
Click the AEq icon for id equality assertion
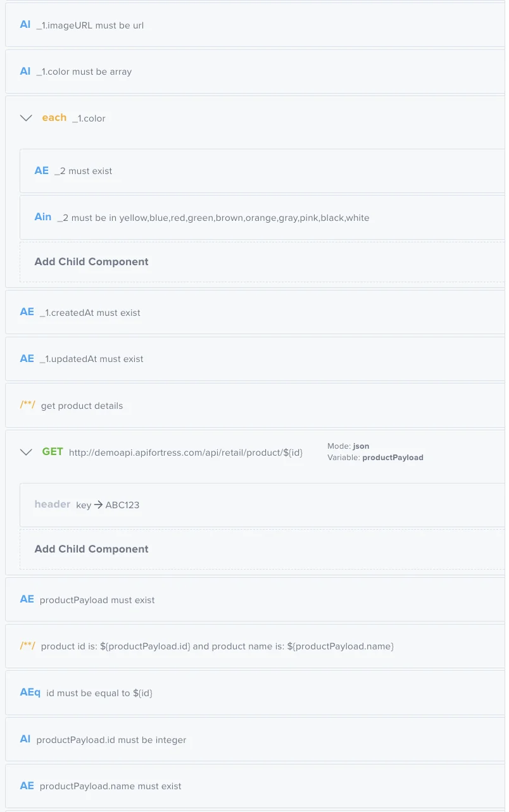pyautogui.click(x=30, y=692)
